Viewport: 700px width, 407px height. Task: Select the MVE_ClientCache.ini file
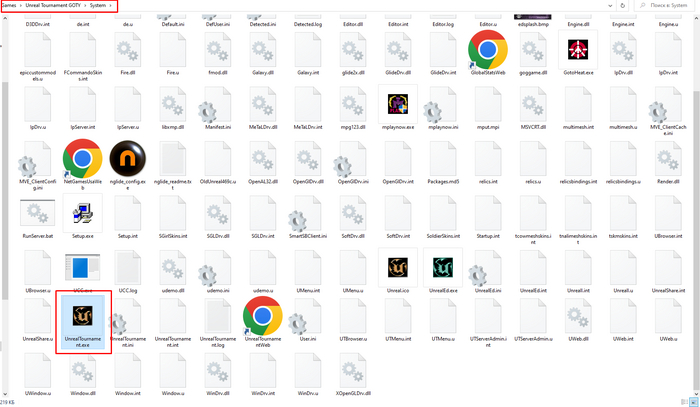[x=668, y=111]
